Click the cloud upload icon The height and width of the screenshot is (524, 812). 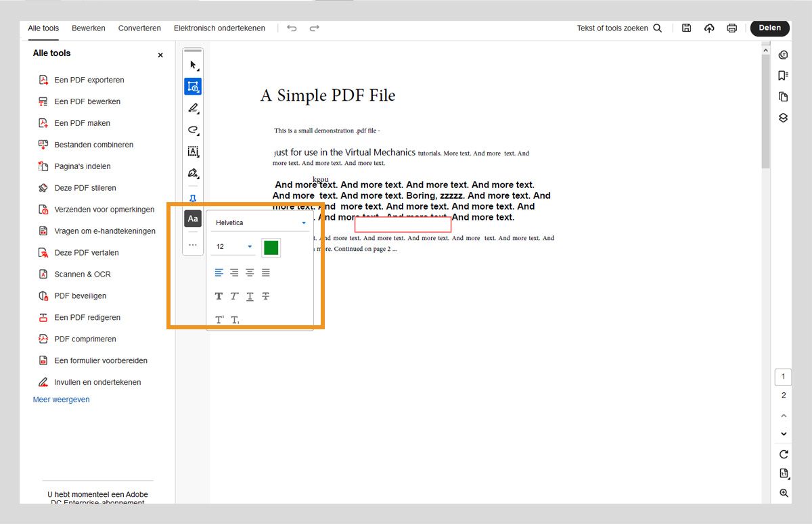pos(709,28)
